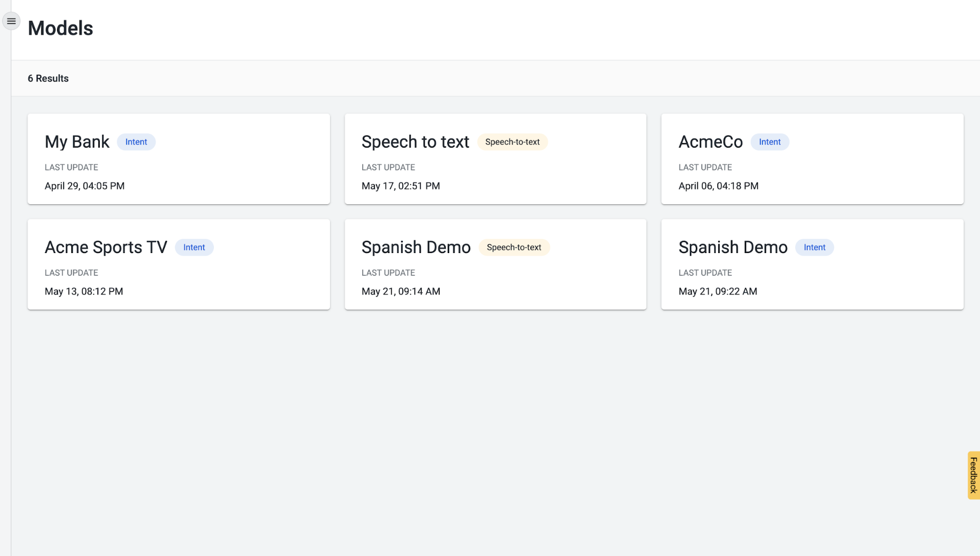Select the May 21, 09:22 AM timestamp
This screenshot has height=556, width=980.
point(718,291)
